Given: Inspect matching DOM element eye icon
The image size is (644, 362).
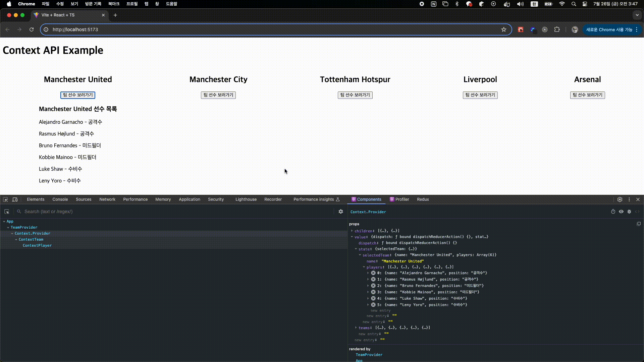Looking at the screenshot, I should click(621, 212).
